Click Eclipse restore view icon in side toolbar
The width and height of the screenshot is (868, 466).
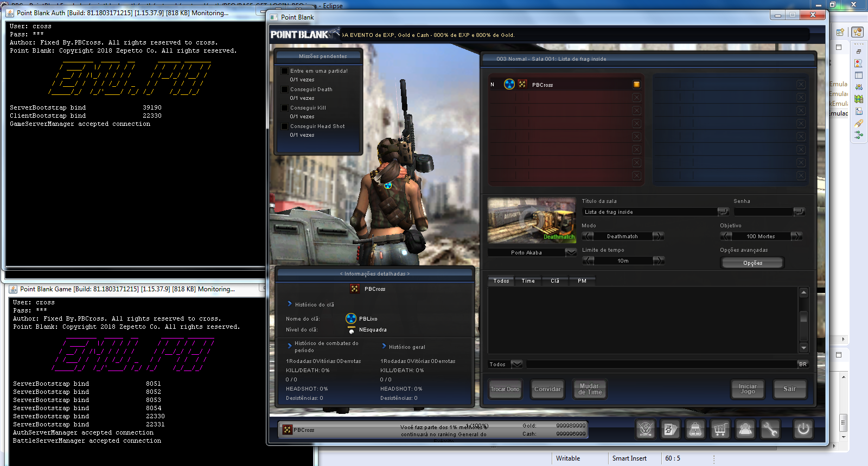click(x=859, y=52)
